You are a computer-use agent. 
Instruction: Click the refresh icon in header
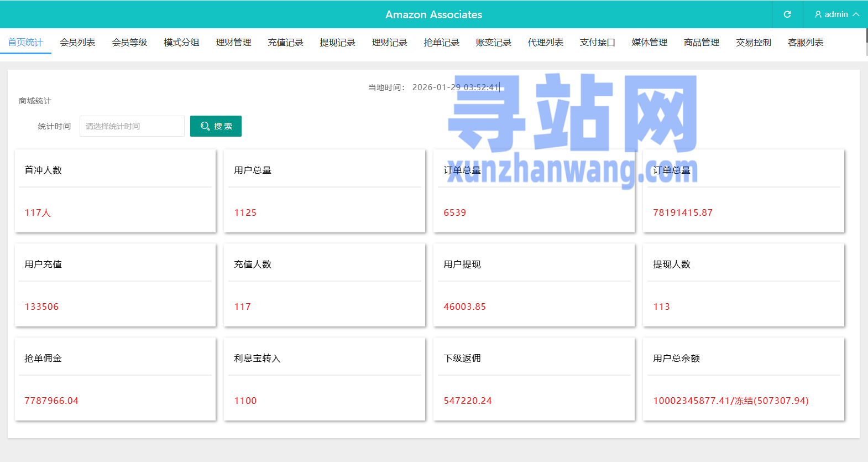click(x=787, y=14)
